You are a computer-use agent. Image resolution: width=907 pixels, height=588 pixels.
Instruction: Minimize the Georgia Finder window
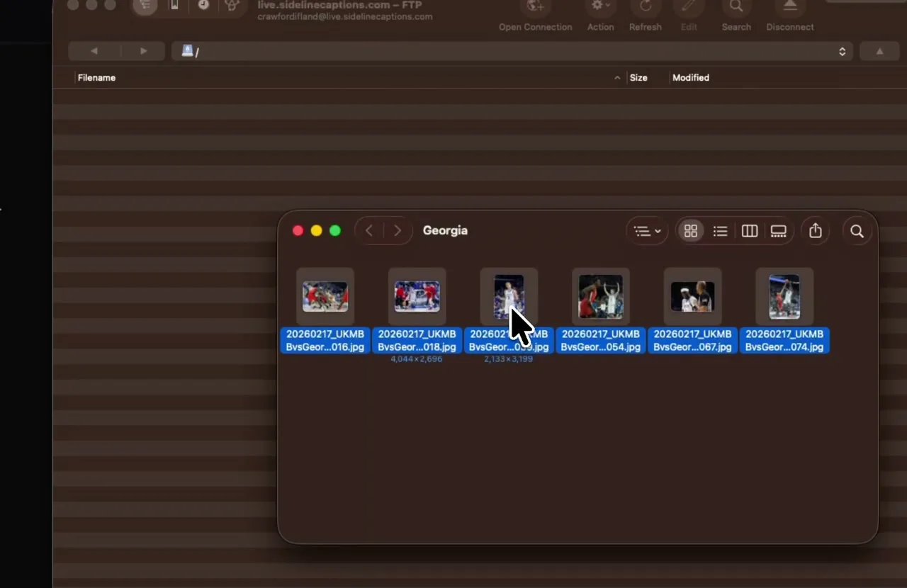pos(317,231)
